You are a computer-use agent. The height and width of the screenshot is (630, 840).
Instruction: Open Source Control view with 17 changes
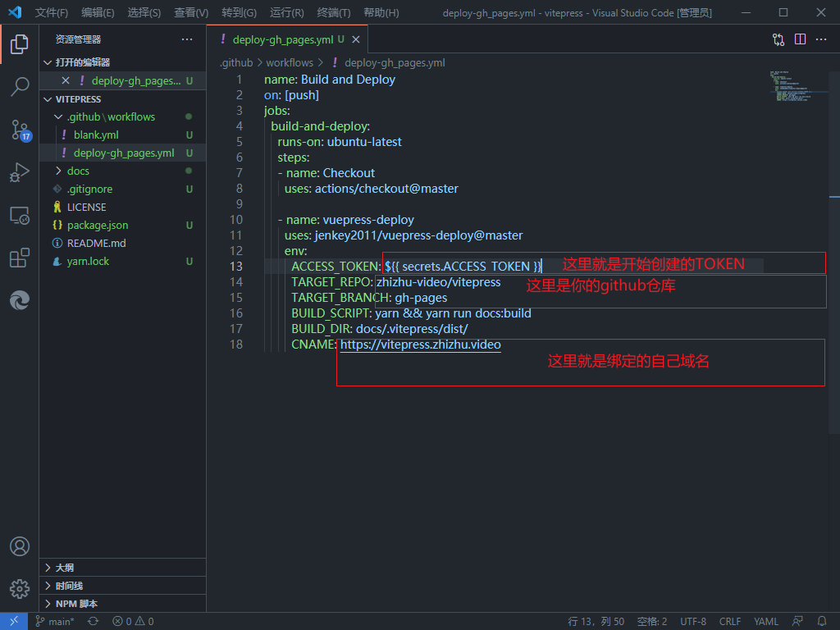coord(21,130)
